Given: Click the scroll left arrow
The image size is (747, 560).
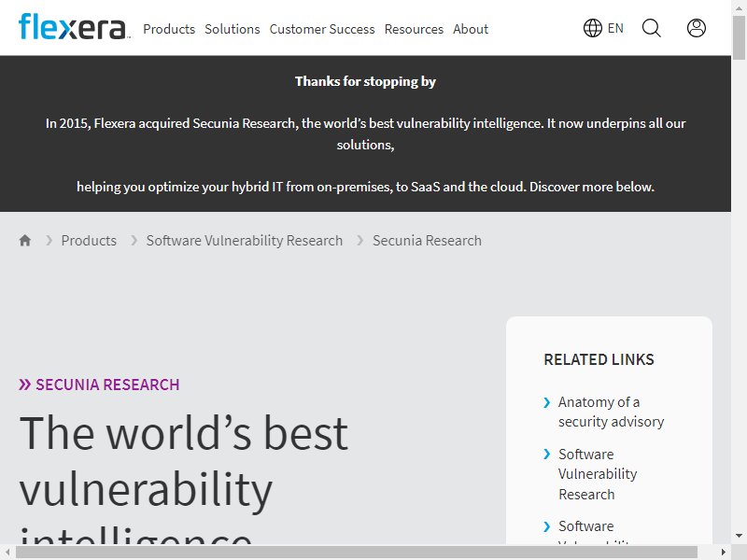Looking at the screenshot, I should (x=7, y=553).
